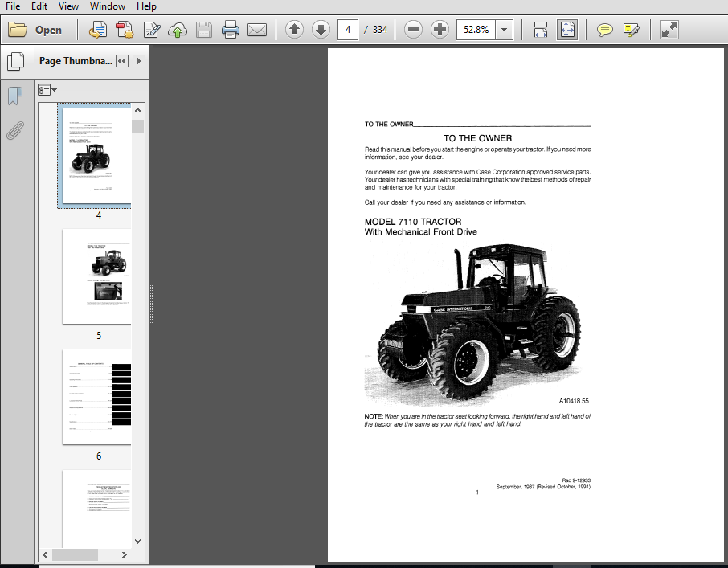The height and width of the screenshot is (568, 728).
Task: Click 'MODEL 7110 TRACTOR' heading text
Action: [x=413, y=222]
